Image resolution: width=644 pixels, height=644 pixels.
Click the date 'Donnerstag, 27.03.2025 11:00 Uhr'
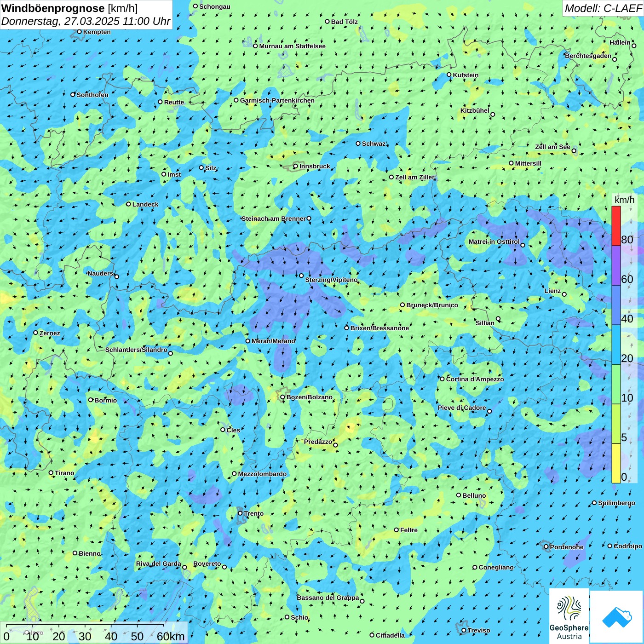(x=86, y=21)
